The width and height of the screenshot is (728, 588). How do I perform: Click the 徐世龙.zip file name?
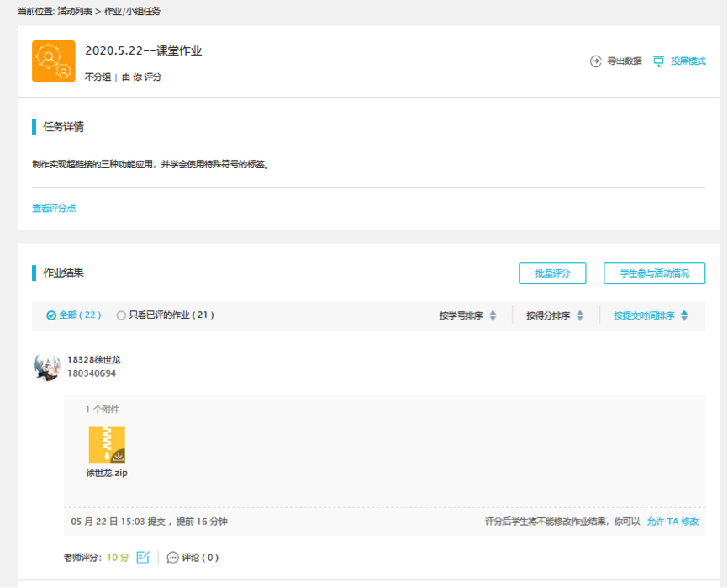pyautogui.click(x=107, y=473)
